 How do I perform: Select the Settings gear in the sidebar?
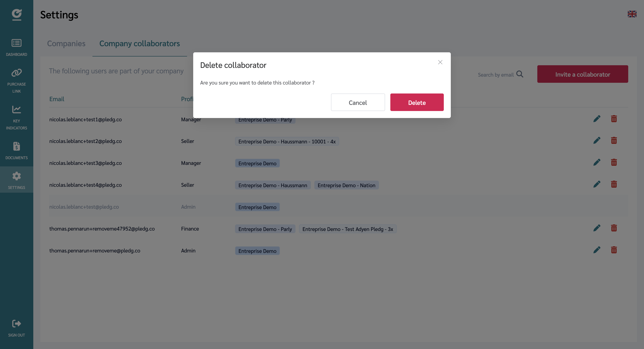[x=16, y=176]
